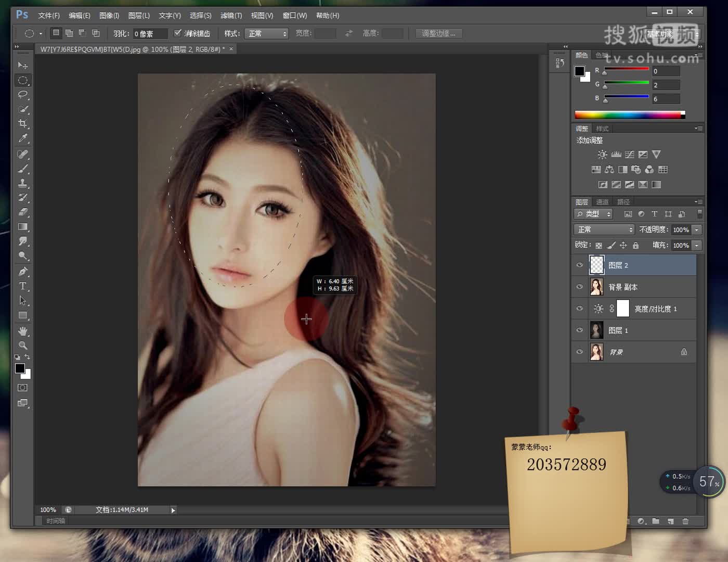Expand the opacity 100% dropdown arrow
Viewport: 728px width, 562px height.
click(x=697, y=229)
